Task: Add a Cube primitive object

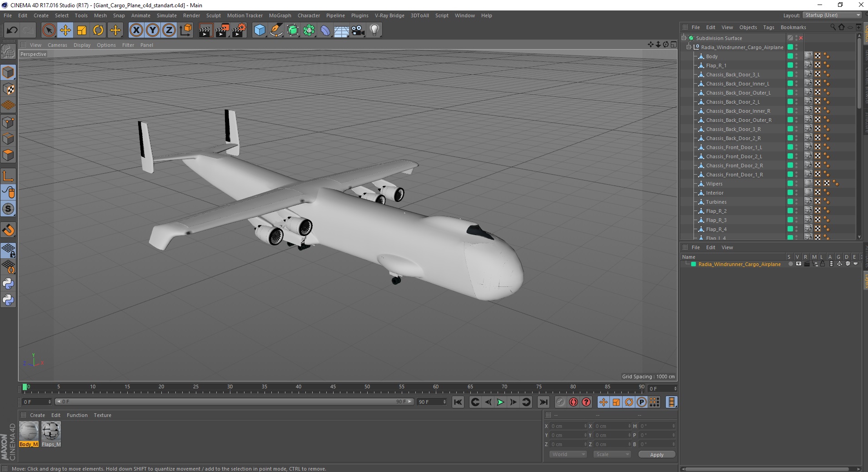Action: pos(259,30)
